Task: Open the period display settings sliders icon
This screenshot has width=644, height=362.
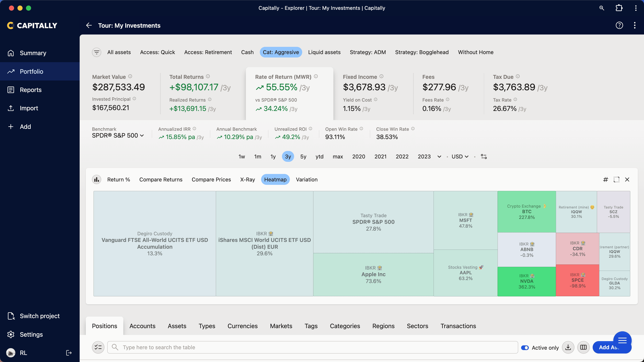Action: coord(484,157)
